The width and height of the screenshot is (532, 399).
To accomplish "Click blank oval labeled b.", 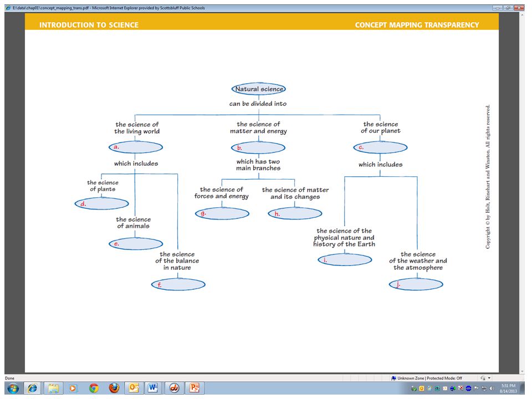I will click(x=258, y=148).
